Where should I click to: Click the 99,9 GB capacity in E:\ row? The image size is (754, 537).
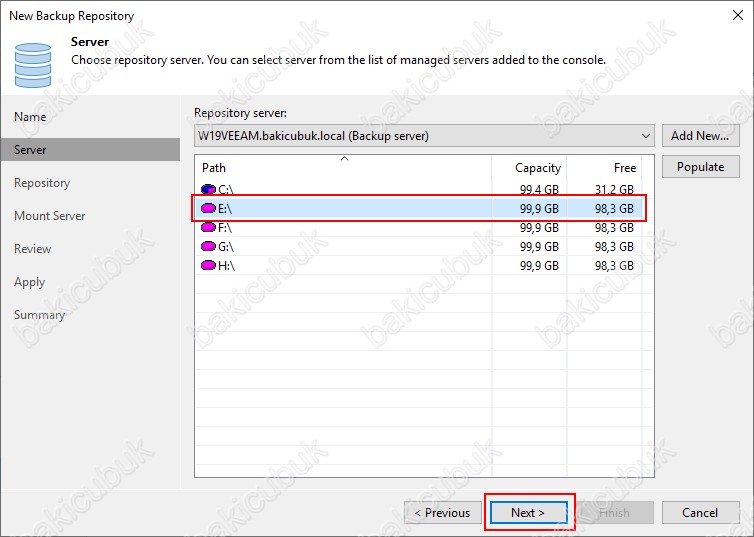click(539, 208)
